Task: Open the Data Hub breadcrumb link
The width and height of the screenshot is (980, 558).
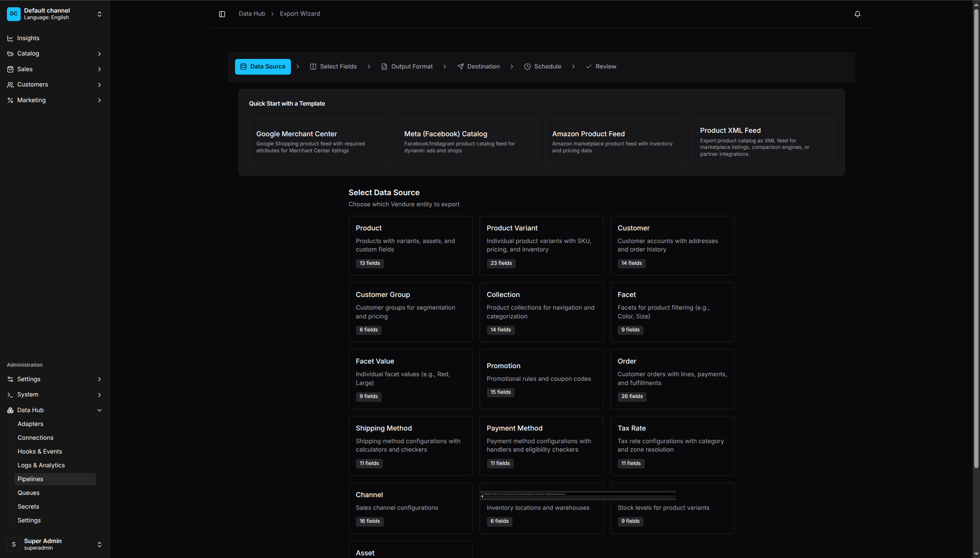Action: [x=252, y=13]
